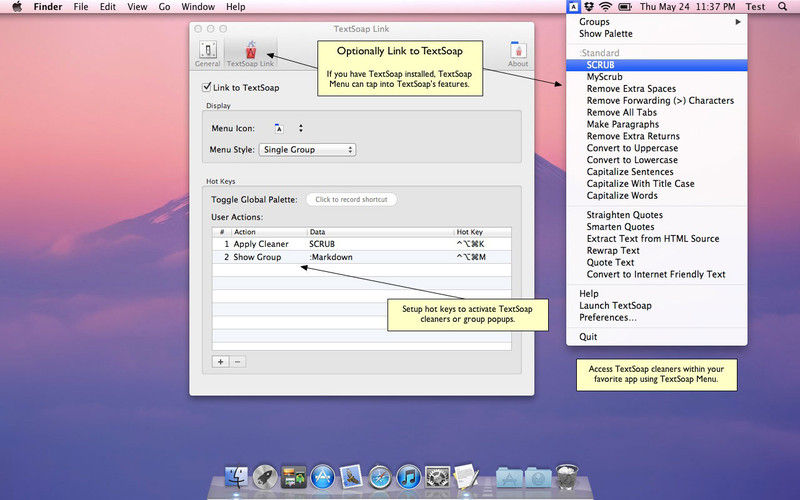Click the minus button to remove action

238,361
